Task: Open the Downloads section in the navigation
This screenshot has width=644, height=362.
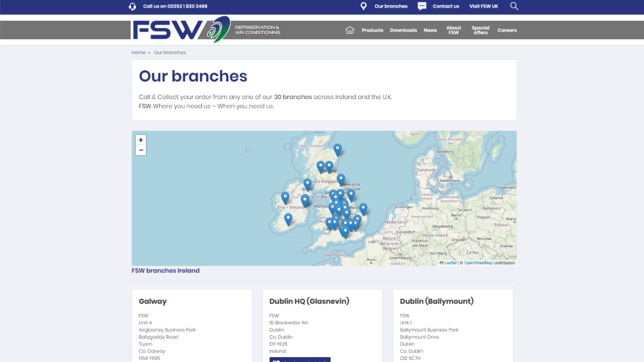Action: (x=403, y=30)
